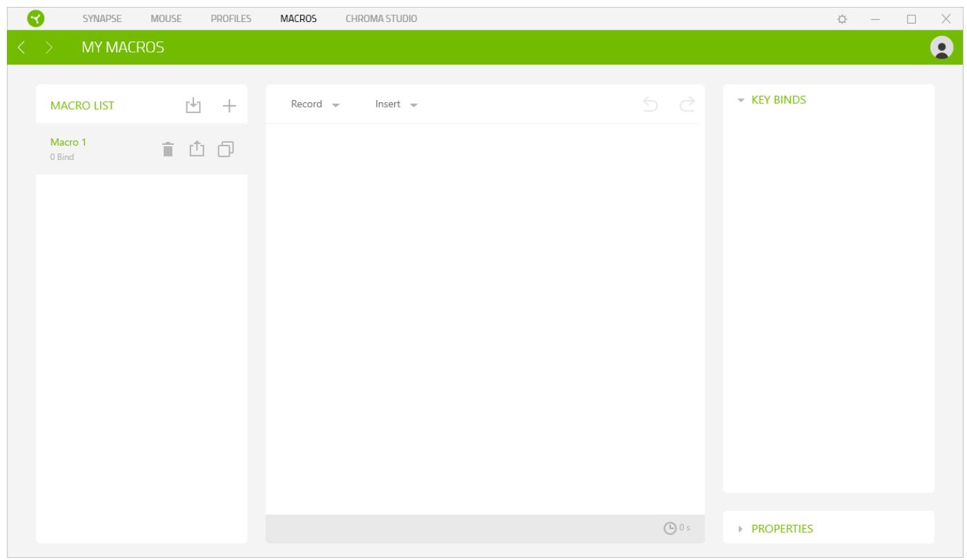The width and height of the screenshot is (967, 560).
Task: Open the PROFILES tab
Action: [231, 18]
